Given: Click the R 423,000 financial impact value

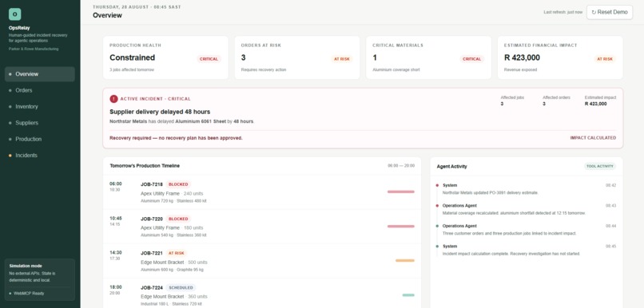Looking at the screenshot, I should tap(522, 57).
